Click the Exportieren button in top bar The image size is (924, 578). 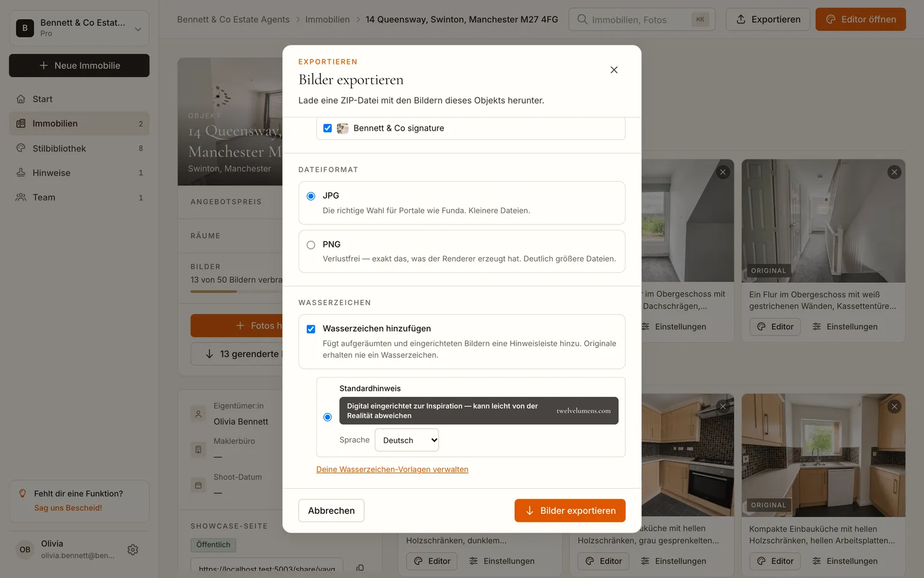coord(768,19)
